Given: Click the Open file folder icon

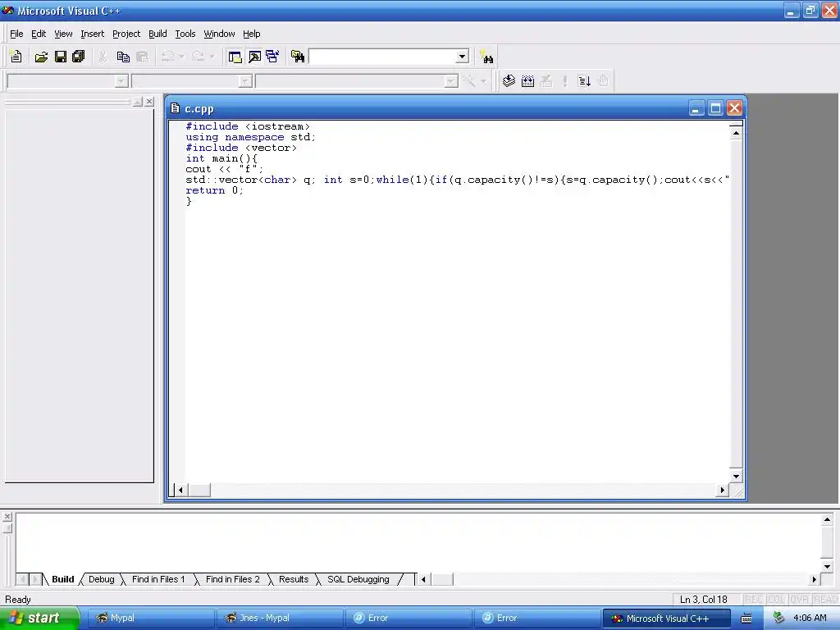Looking at the screenshot, I should point(41,57).
